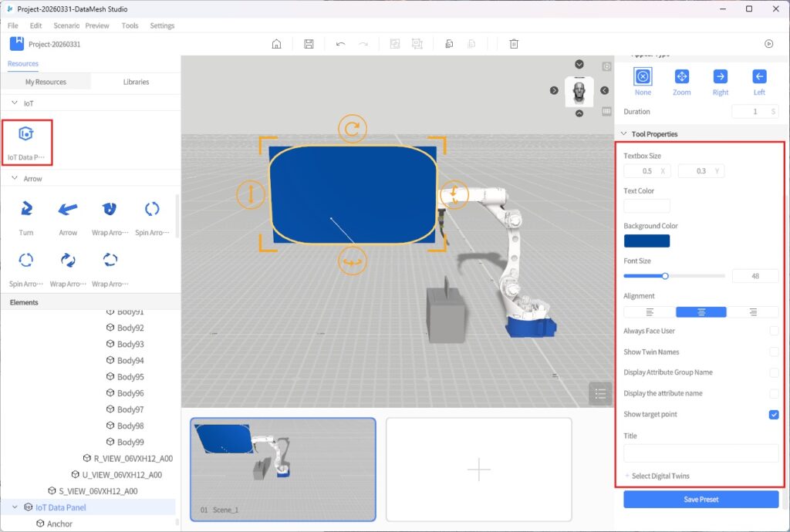790x532 pixels.
Task: Toggle Show Twin Names checkbox
Action: [x=774, y=352]
